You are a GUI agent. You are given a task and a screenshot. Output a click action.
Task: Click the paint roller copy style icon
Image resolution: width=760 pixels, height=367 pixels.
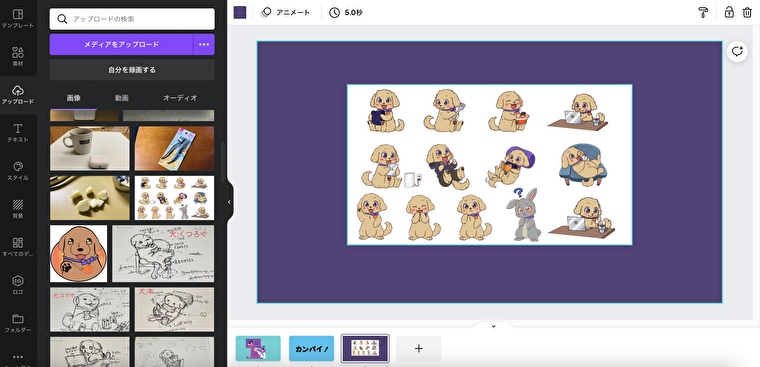(703, 13)
